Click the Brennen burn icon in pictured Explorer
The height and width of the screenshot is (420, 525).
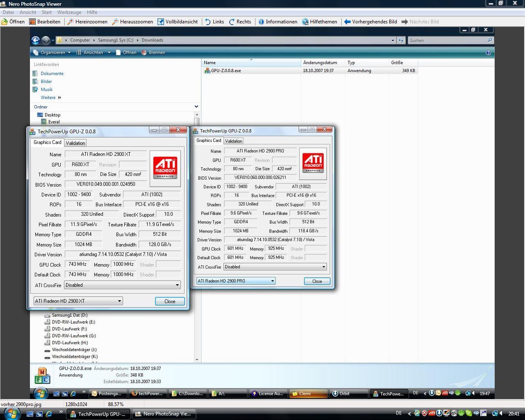coord(144,52)
